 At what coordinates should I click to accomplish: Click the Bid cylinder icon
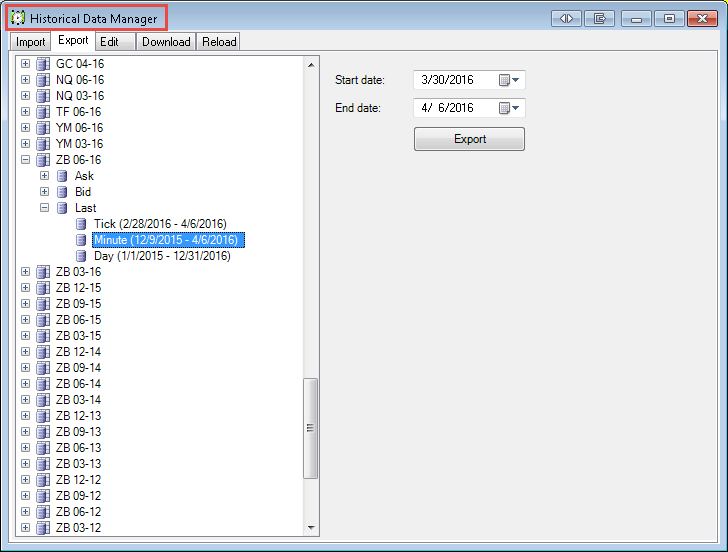62,192
